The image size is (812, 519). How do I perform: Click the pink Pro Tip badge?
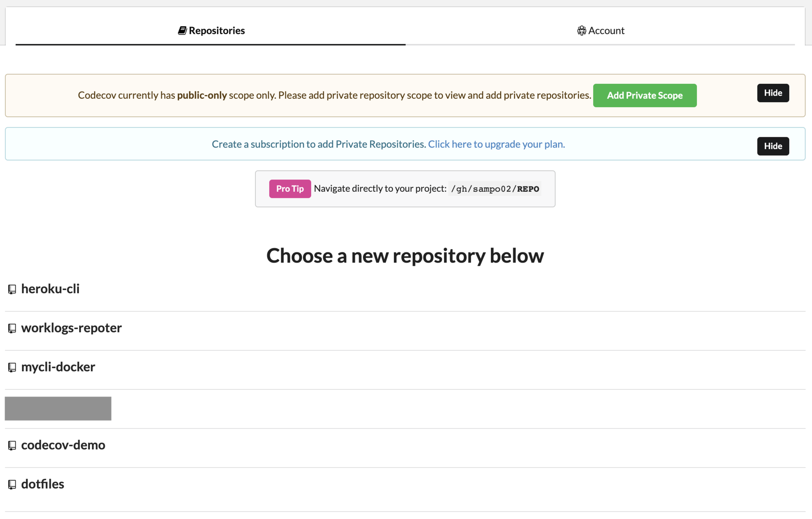[x=290, y=189]
